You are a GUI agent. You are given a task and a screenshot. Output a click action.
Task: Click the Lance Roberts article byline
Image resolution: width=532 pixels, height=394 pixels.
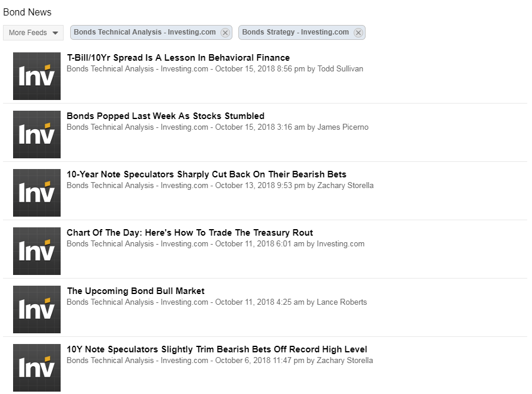(216, 302)
